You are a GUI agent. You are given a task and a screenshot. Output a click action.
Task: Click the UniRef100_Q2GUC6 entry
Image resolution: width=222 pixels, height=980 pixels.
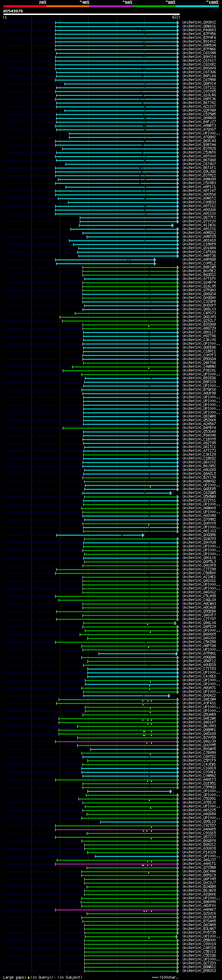point(199,913)
